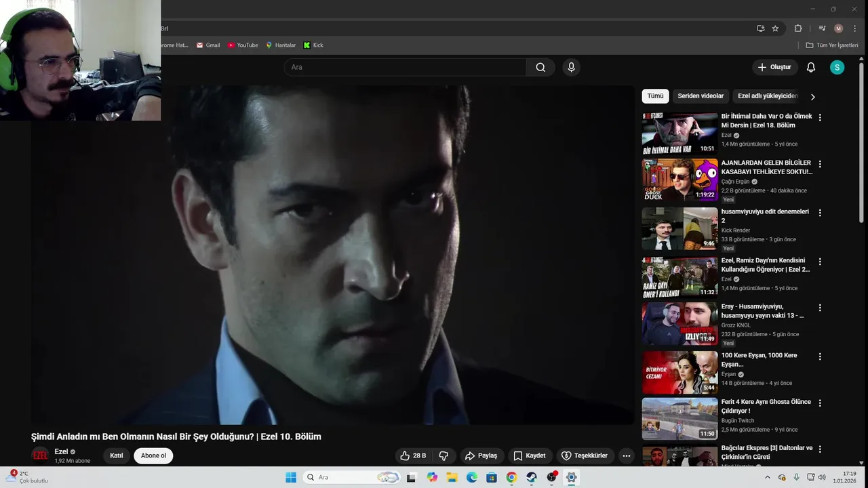Screen dimensions: 868x488
Task: Dislike the video with thumbs-down icon
Action: [x=444, y=455]
